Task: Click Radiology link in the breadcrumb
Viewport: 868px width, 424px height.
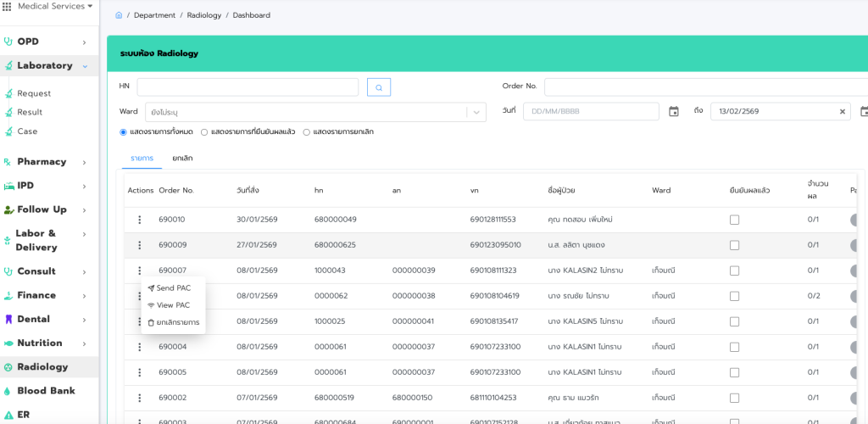Action: pos(203,15)
